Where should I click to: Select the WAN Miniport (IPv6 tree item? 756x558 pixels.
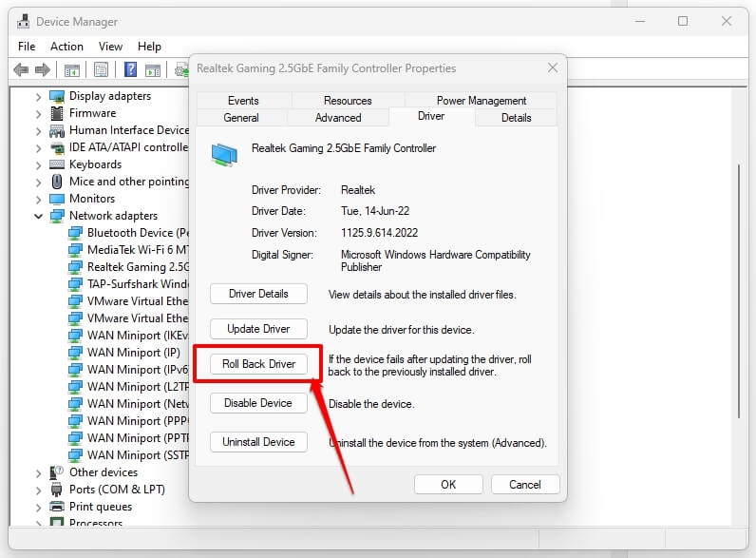pyautogui.click(x=138, y=370)
